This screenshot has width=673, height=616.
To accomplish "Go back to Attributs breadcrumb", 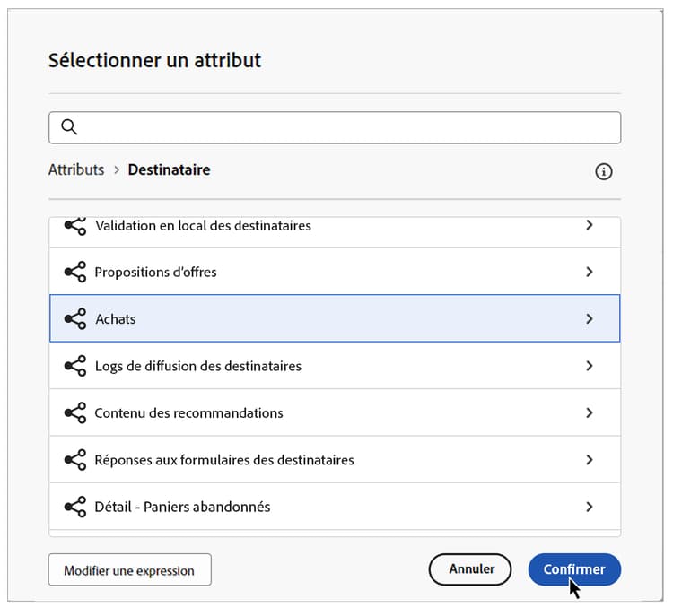I will (x=76, y=169).
